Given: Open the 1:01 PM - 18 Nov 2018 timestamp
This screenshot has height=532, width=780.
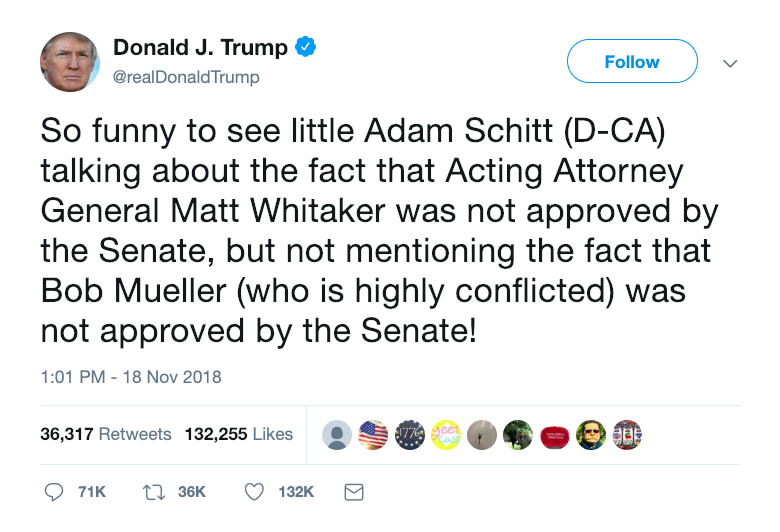Looking at the screenshot, I should pos(131,377).
